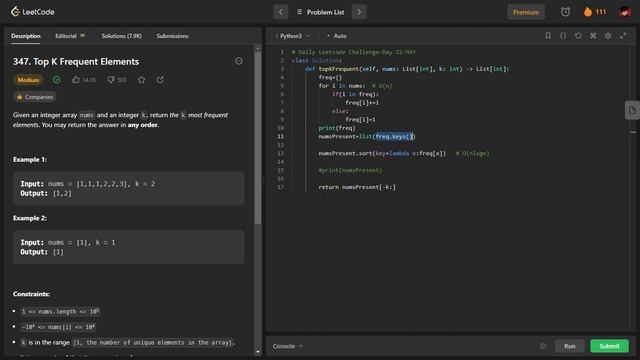Click line number 17 in gutter
640x360 pixels.
pyautogui.click(x=280, y=187)
